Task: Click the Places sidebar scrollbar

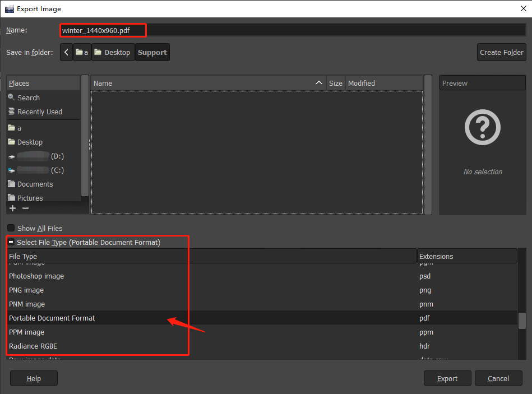Action: (85, 136)
